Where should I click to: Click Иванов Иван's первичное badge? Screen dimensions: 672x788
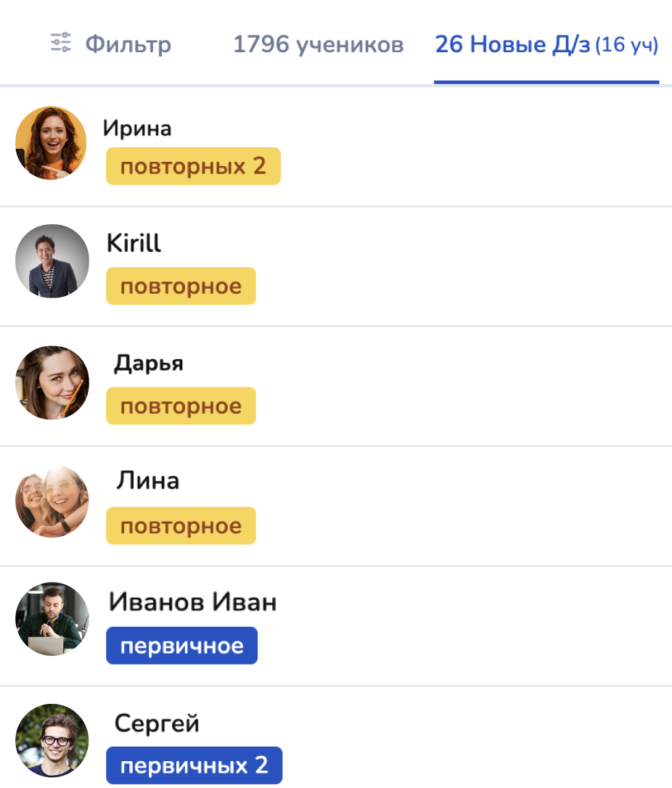pos(181,646)
